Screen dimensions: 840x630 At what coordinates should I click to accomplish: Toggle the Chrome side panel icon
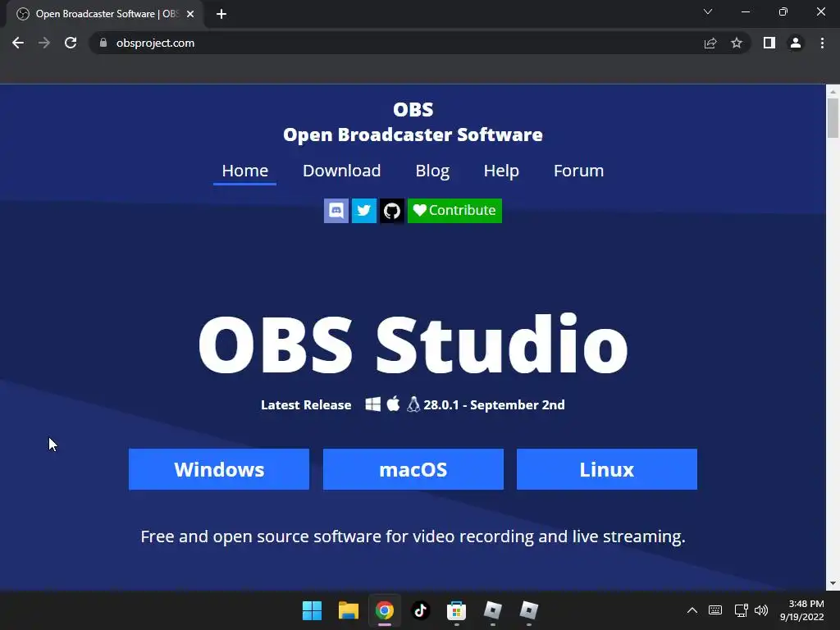pyautogui.click(x=769, y=43)
